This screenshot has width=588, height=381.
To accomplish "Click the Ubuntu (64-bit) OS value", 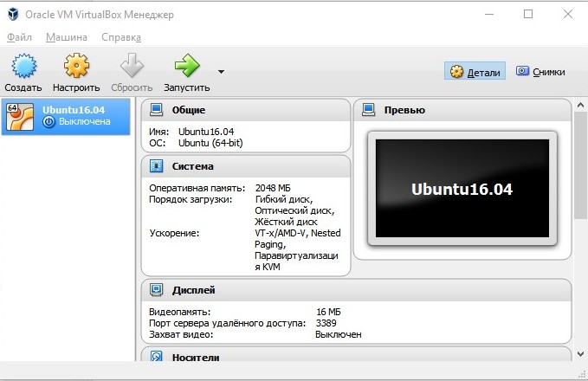I will coord(210,143).
